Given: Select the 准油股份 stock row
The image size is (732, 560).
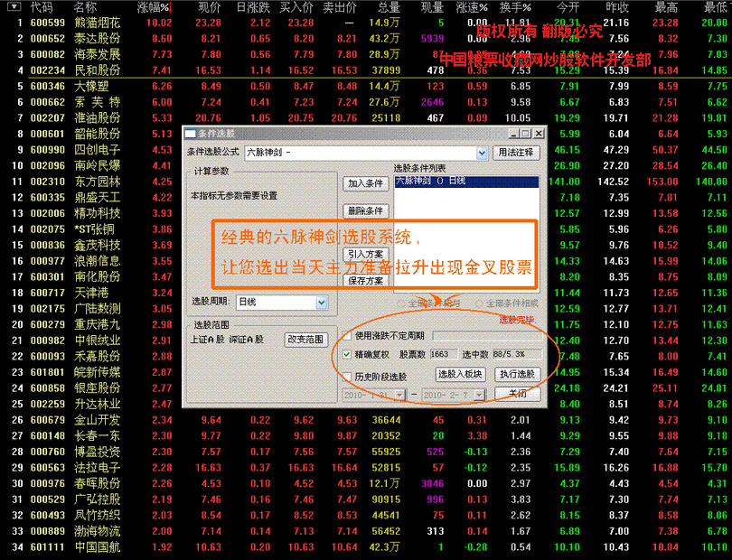Looking at the screenshot, I should pyautogui.click(x=366, y=118).
